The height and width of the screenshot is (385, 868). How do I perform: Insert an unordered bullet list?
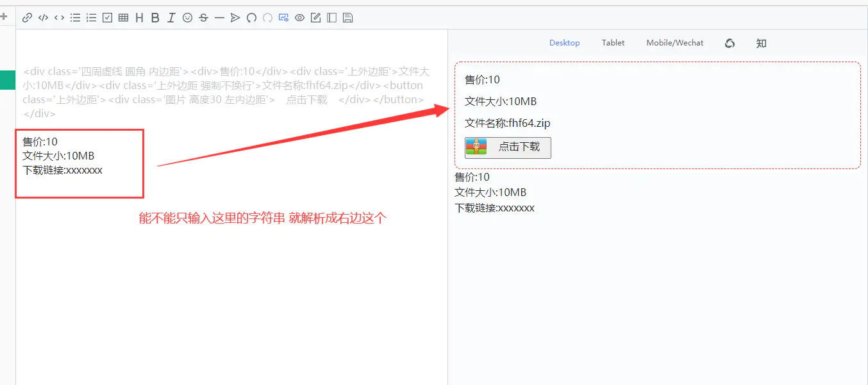tap(75, 18)
